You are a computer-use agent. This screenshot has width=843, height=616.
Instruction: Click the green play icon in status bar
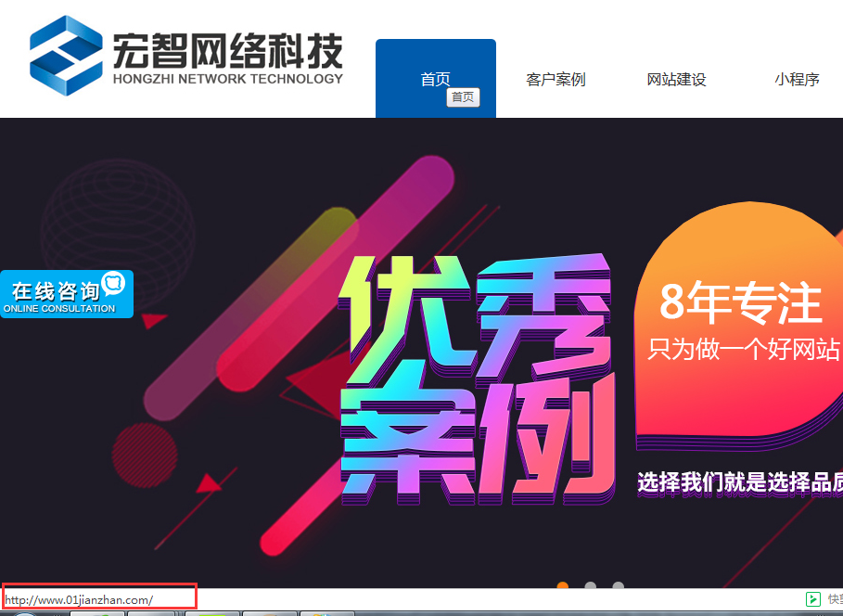(x=812, y=599)
